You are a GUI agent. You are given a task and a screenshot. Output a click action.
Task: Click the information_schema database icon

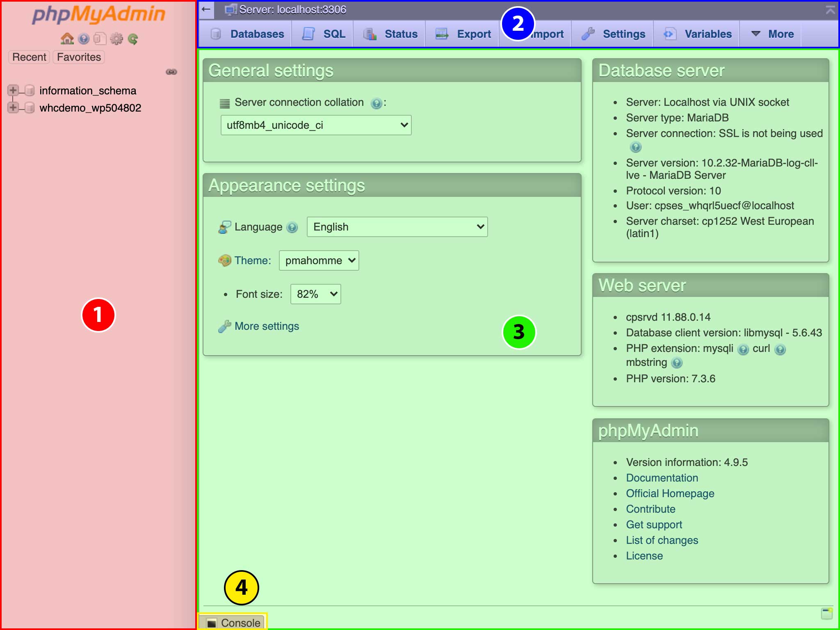pyautogui.click(x=29, y=90)
